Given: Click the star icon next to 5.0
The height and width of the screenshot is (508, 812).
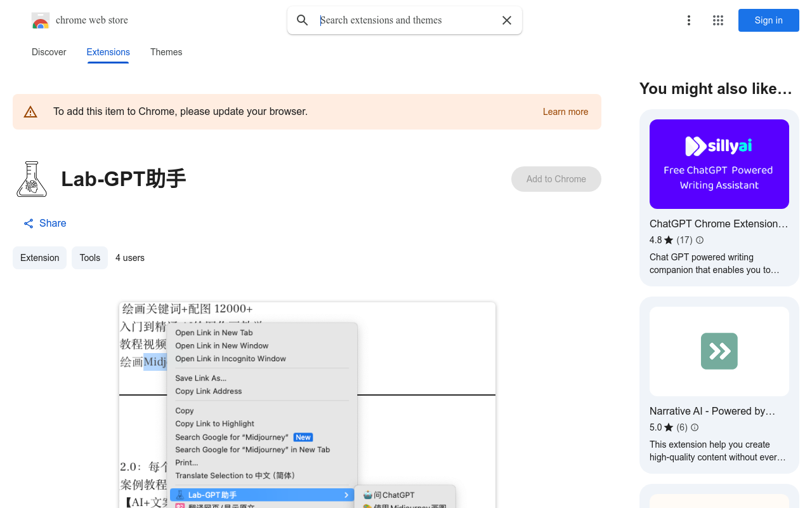Looking at the screenshot, I should point(669,427).
